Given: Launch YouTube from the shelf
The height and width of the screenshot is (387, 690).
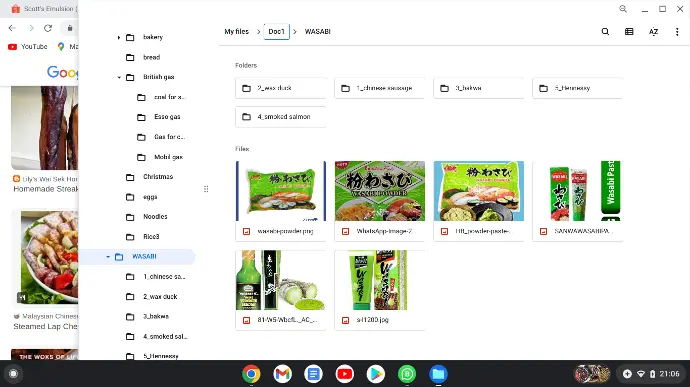Looking at the screenshot, I should [x=345, y=374].
